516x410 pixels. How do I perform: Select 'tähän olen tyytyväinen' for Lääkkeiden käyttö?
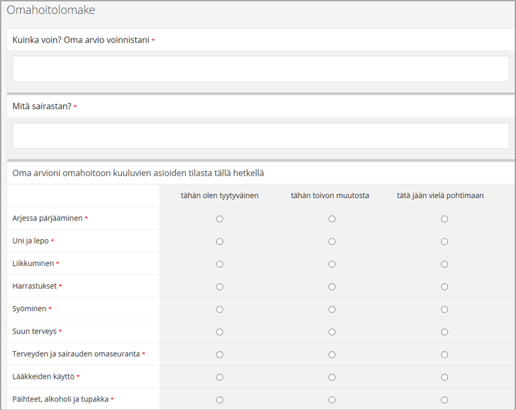pos(219,377)
